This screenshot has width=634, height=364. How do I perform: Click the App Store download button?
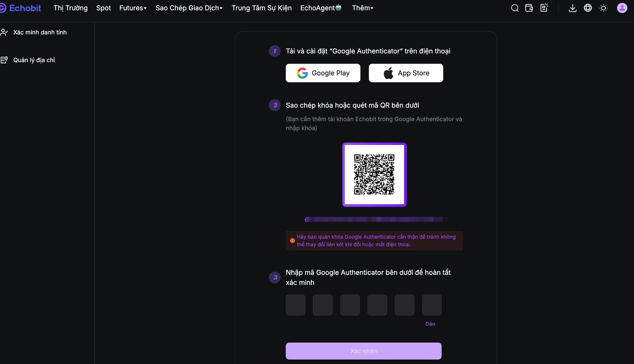[x=406, y=73]
